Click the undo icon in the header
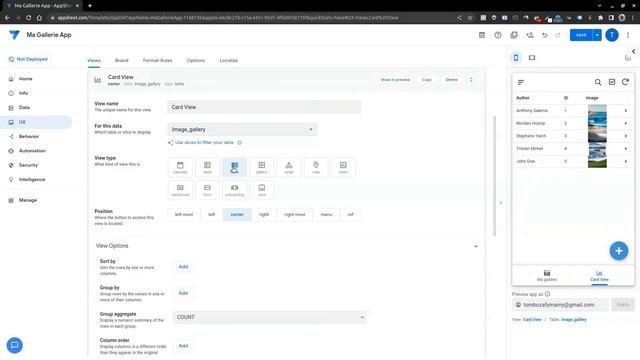 click(x=544, y=35)
